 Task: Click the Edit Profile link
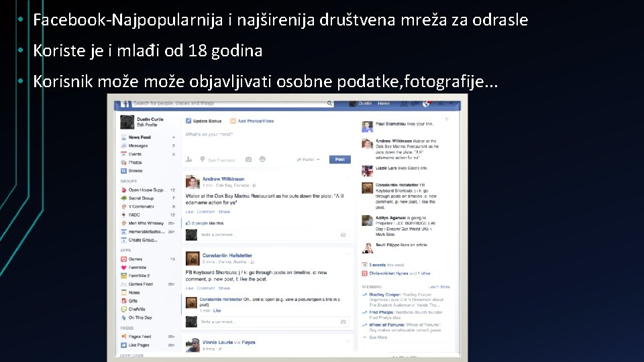point(147,125)
